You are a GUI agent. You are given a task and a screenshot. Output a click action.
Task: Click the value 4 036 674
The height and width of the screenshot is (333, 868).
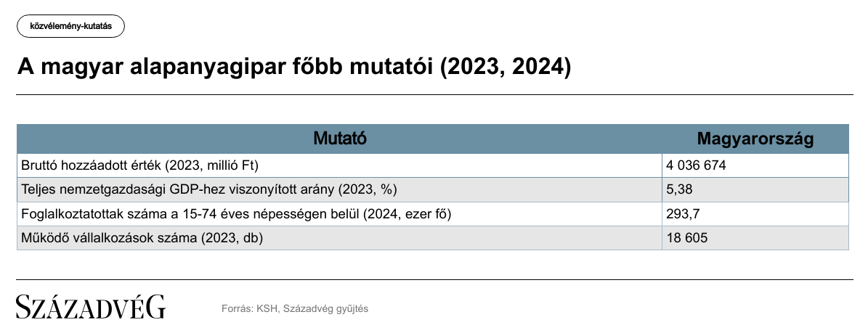696,165
